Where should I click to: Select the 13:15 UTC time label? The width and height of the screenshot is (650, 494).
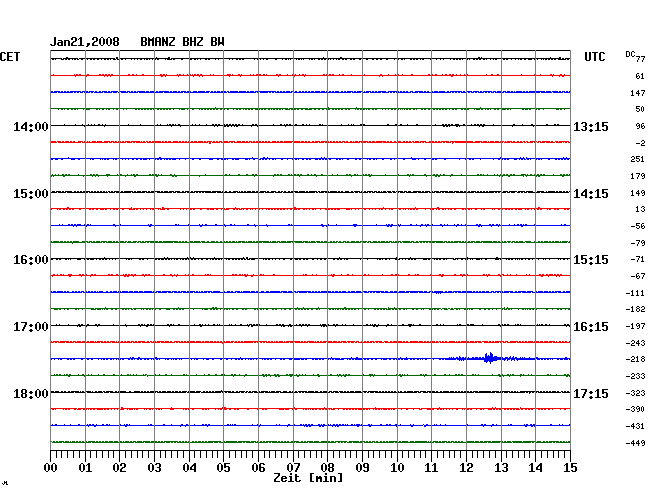point(591,126)
